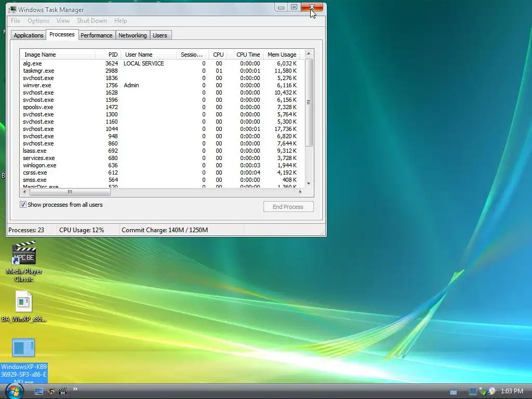532x399 pixels.
Task: Open the Options menu
Action: [x=38, y=21]
